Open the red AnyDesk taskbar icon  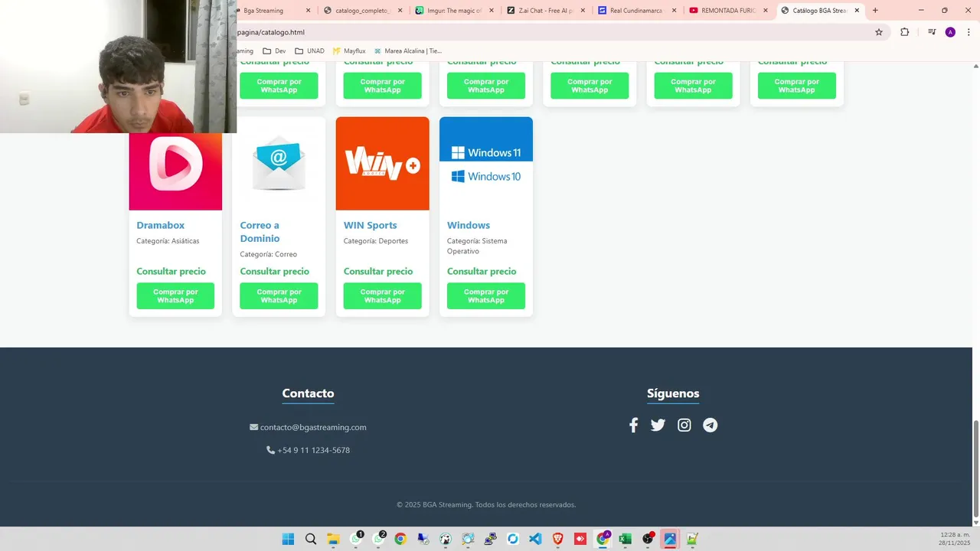580,539
